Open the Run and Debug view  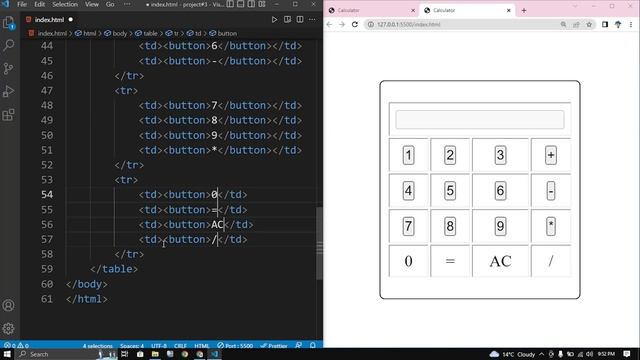(9, 91)
